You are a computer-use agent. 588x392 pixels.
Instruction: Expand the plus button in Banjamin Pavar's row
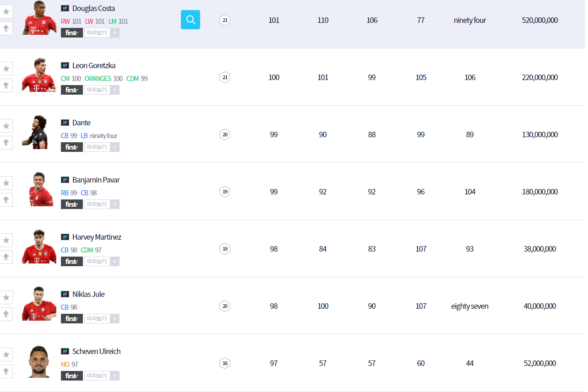[x=114, y=204]
